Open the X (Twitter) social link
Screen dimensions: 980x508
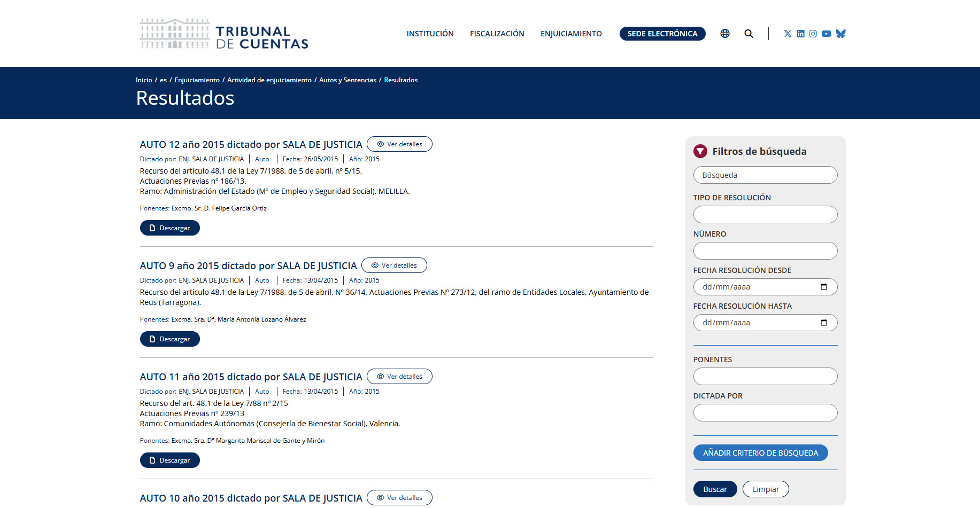pyautogui.click(x=788, y=34)
